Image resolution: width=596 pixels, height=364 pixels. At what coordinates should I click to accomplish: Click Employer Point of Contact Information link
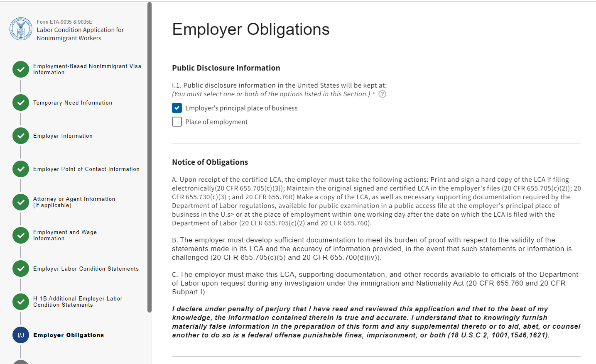pyautogui.click(x=86, y=169)
